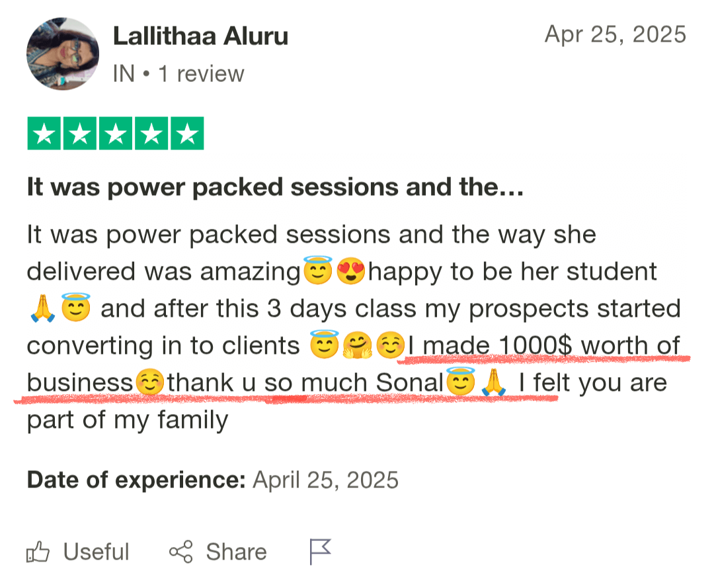Click the thumbs-up icon beside Useful

click(x=38, y=552)
